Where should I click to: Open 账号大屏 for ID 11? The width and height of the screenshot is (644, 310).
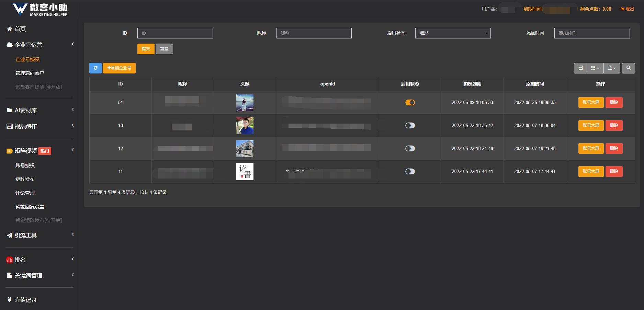click(591, 171)
